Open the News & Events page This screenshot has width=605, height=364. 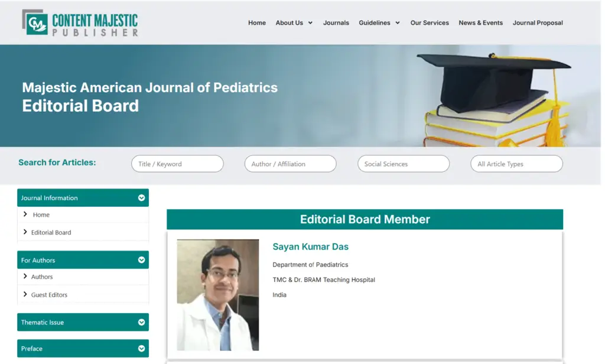click(x=480, y=23)
